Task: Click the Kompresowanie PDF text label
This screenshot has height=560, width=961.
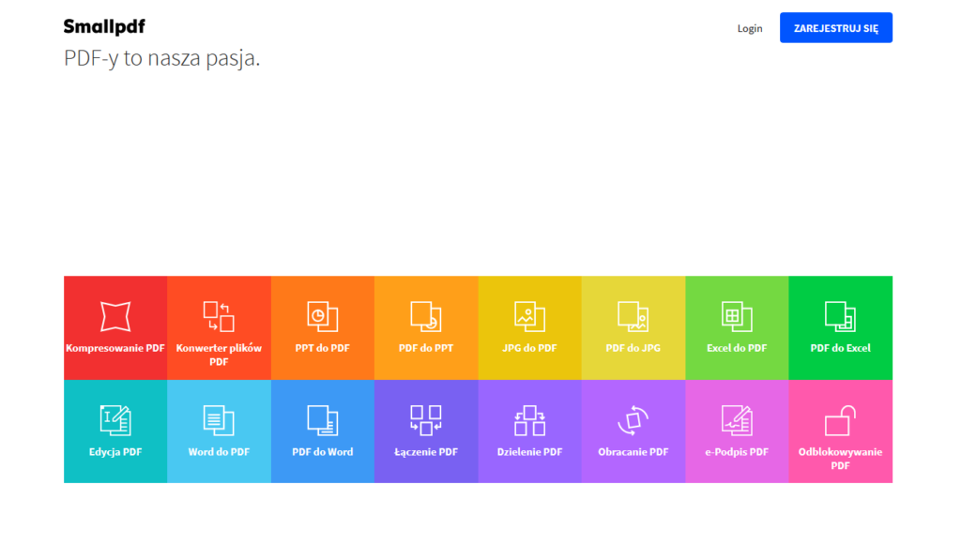Action: pos(115,348)
